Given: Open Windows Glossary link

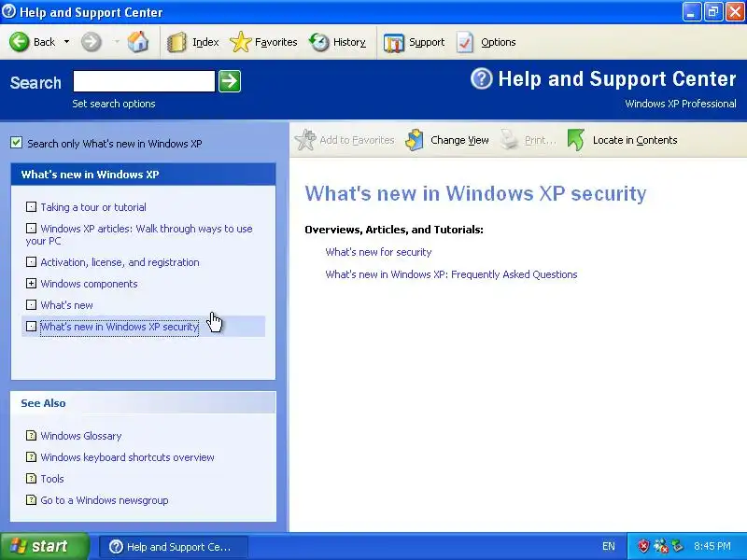Looking at the screenshot, I should click(81, 436).
